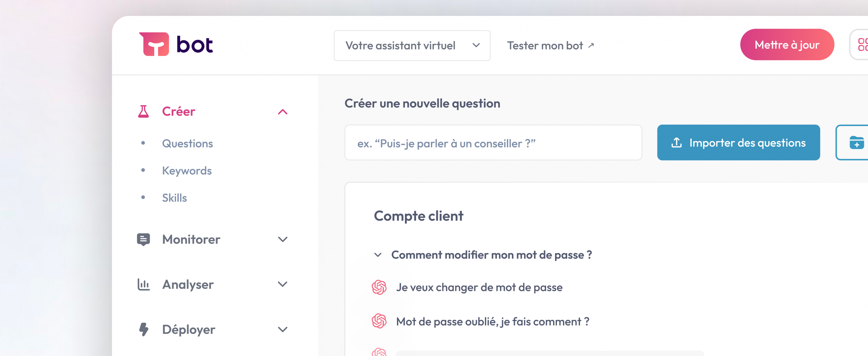Expand the Monitorer section chevron
The height and width of the screenshot is (356, 868).
[x=283, y=239]
